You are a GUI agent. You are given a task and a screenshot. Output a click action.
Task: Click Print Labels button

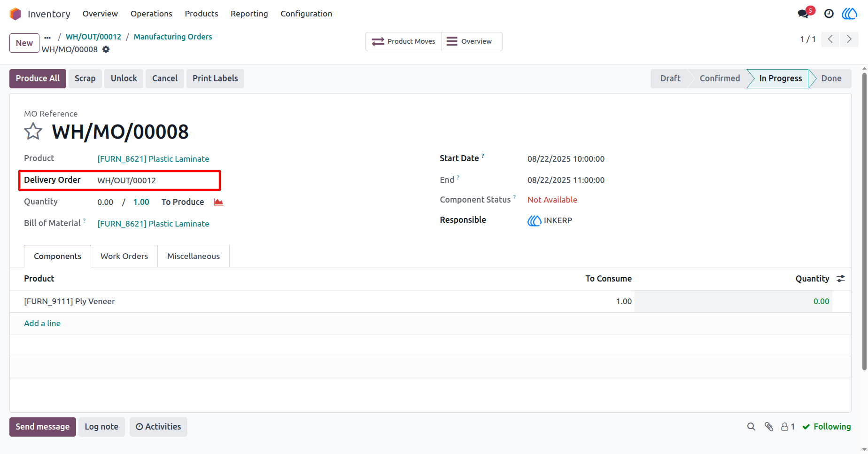click(x=215, y=78)
